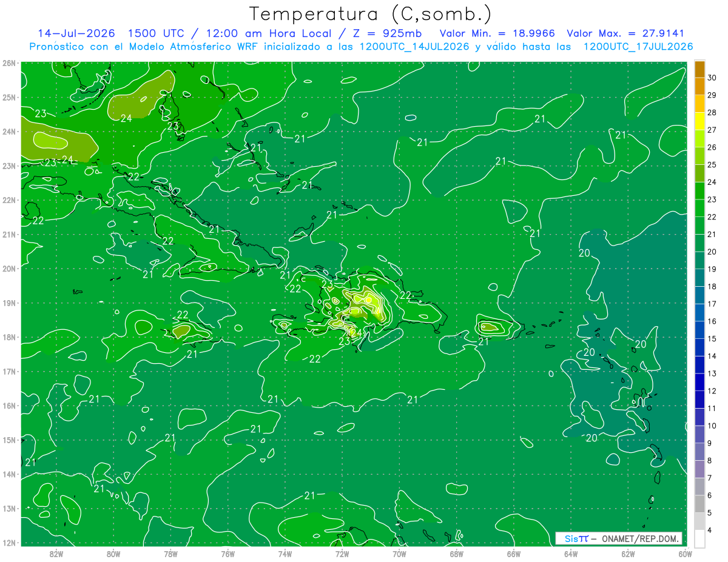728x562 pixels.
Task: Click the '1200UTC_17JUL2026' valid-until timestamp
Action: coord(638,47)
